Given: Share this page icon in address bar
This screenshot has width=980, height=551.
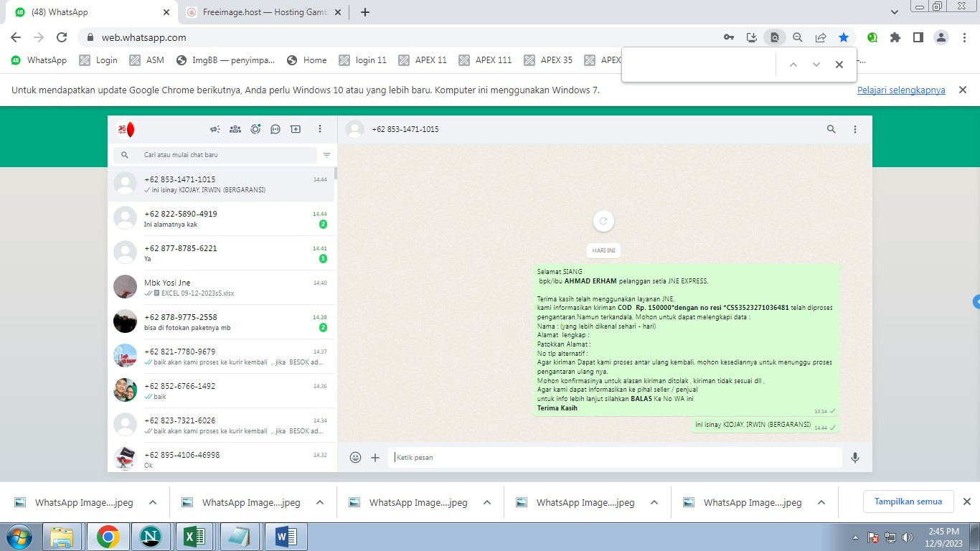Looking at the screenshot, I should [x=821, y=37].
